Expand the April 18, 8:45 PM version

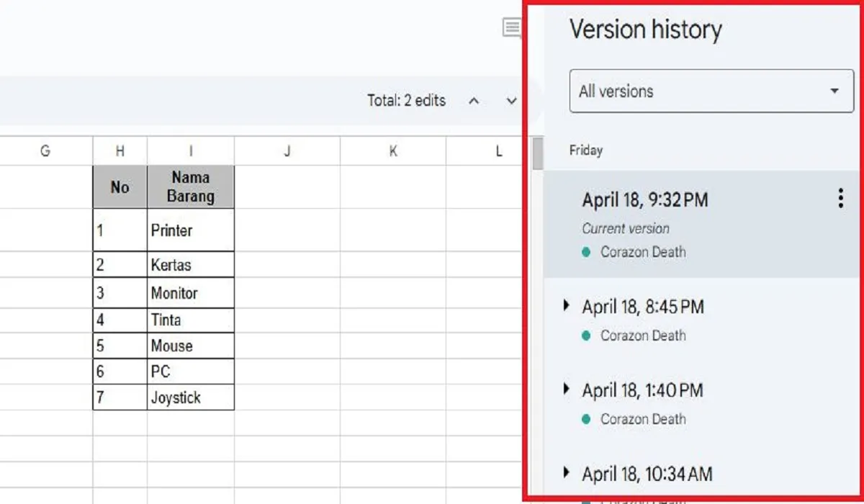click(x=566, y=305)
